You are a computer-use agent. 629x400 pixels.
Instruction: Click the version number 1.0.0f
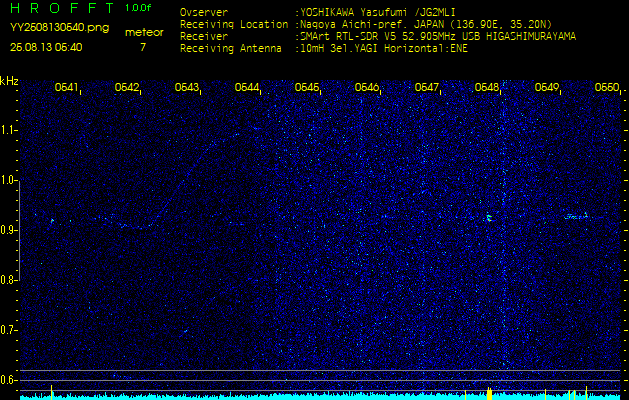click(x=138, y=8)
